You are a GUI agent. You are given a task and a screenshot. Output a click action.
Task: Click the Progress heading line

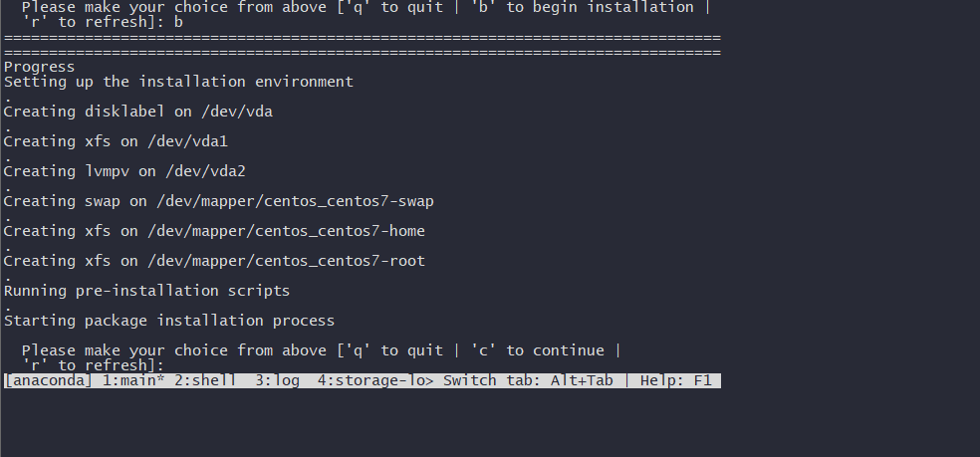pyautogui.click(x=40, y=67)
